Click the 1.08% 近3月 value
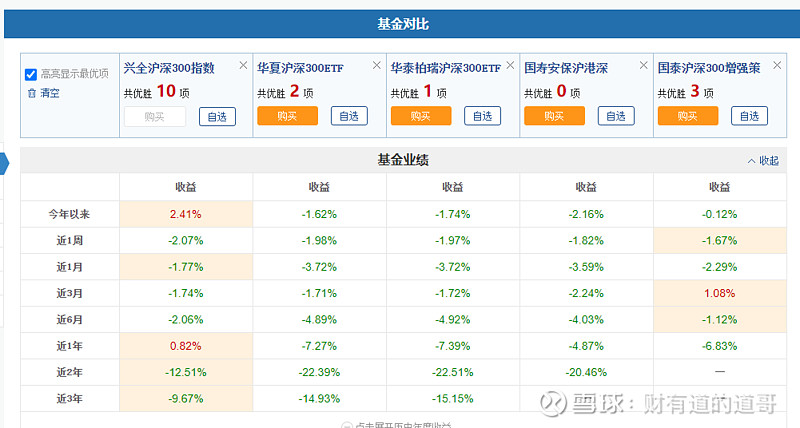The height and width of the screenshot is (428, 800). pos(720,293)
